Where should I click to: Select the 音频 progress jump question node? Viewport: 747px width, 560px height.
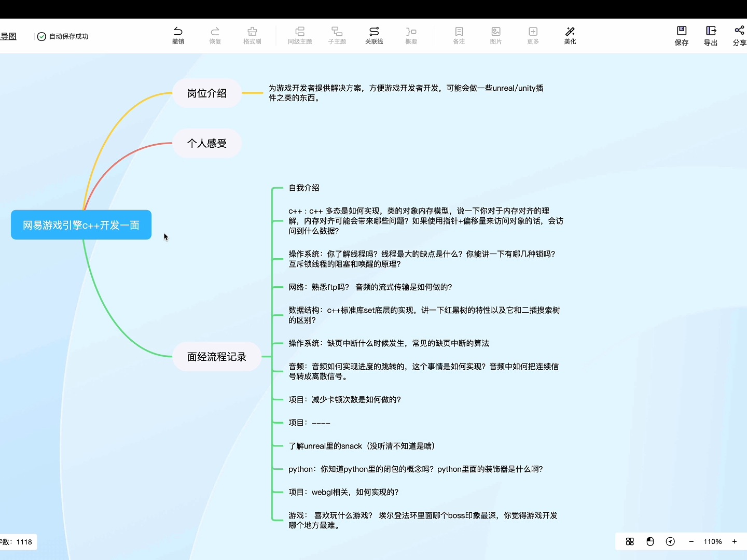coord(423,371)
